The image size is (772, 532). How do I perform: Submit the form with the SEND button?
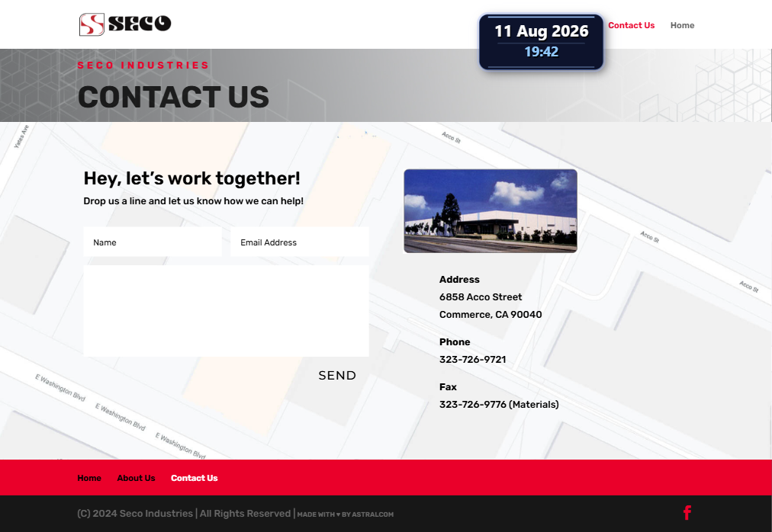[x=337, y=376]
